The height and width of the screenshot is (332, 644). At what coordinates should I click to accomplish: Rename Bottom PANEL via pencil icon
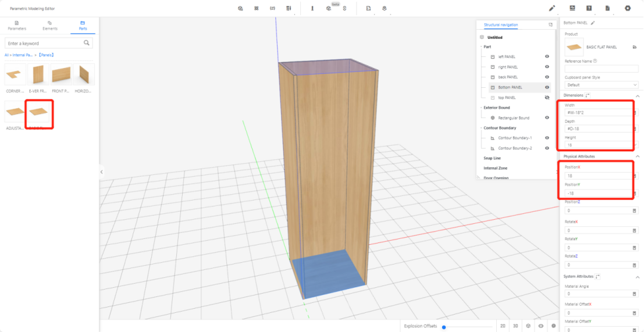[x=593, y=23]
